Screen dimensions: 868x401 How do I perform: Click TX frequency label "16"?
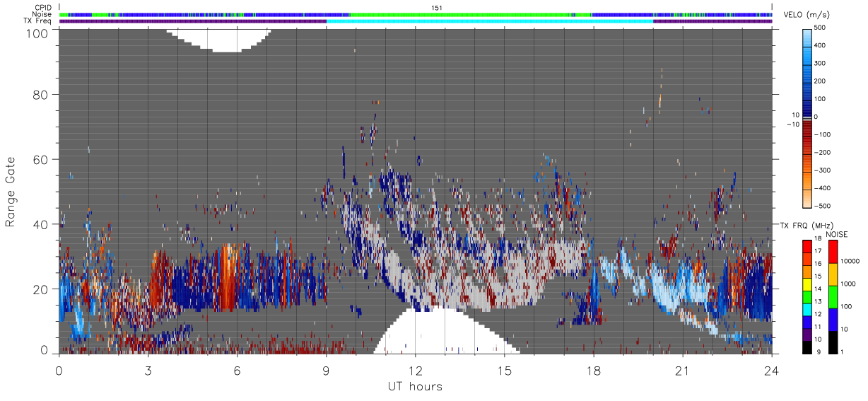click(819, 265)
